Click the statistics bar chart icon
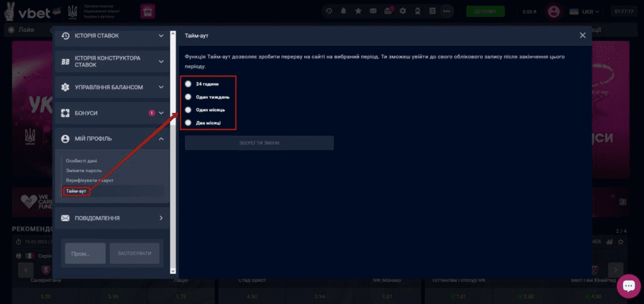 pyautogui.click(x=609, y=242)
